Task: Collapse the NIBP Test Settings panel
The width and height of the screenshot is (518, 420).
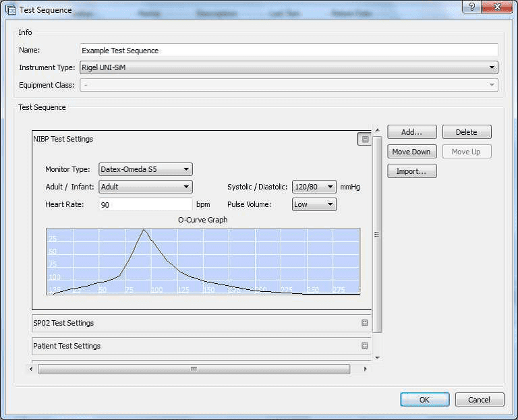Action: click(x=364, y=140)
